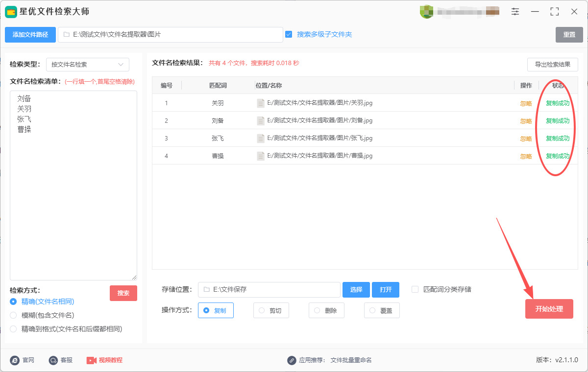The height and width of the screenshot is (372, 588).
Task: Open the 官网 website icon
Action: click(x=15, y=360)
